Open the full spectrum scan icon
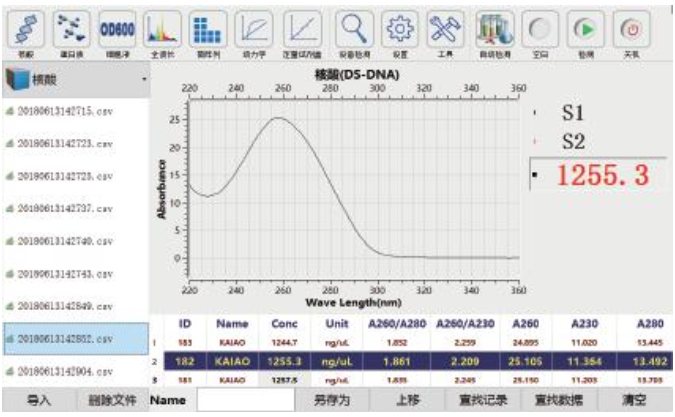 164,29
